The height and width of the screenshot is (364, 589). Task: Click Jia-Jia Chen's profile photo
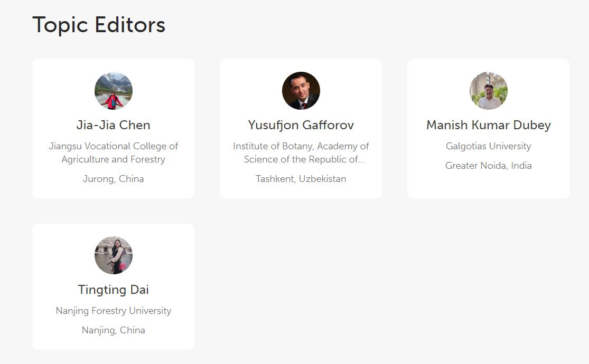(x=114, y=91)
